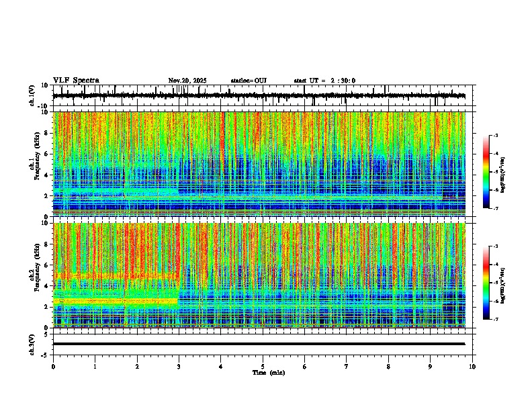Click the yellow 2–3 kHz band in ch.2 spectrogram
This screenshot has height=411, width=532.
pyautogui.click(x=116, y=301)
